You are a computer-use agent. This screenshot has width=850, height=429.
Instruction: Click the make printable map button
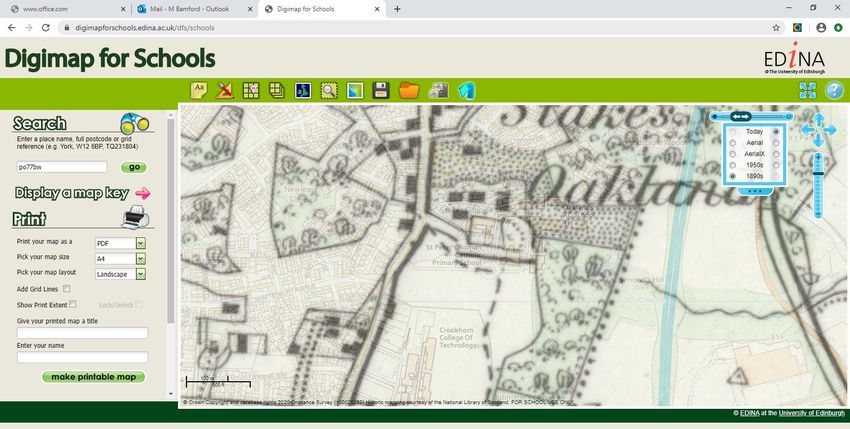click(93, 377)
